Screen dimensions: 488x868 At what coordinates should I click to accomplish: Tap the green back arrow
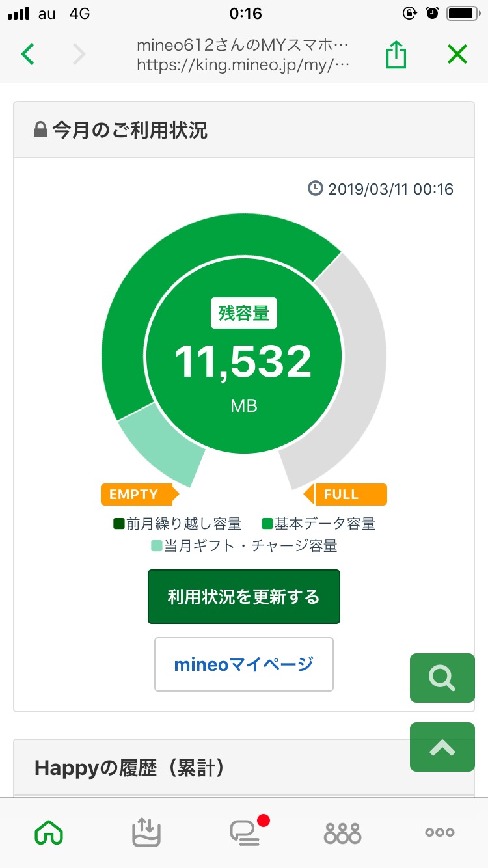27,55
